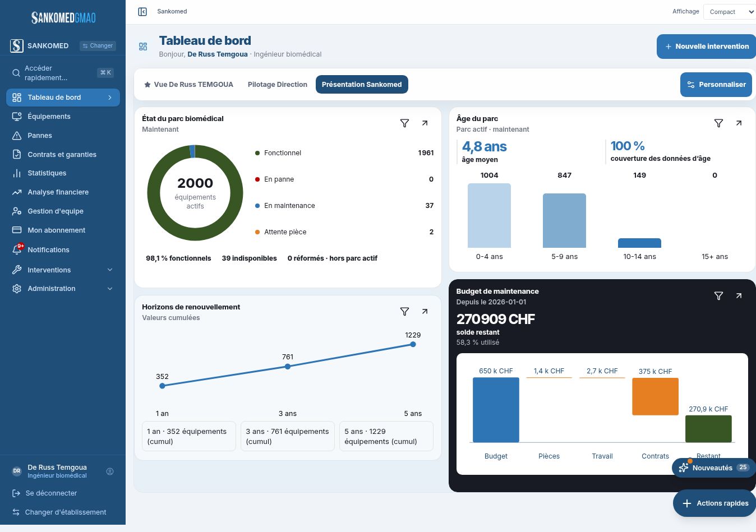The width and height of the screenshot is (756, 532).
Task: Click the orange Contrats bar
Action: click(655, 397)
